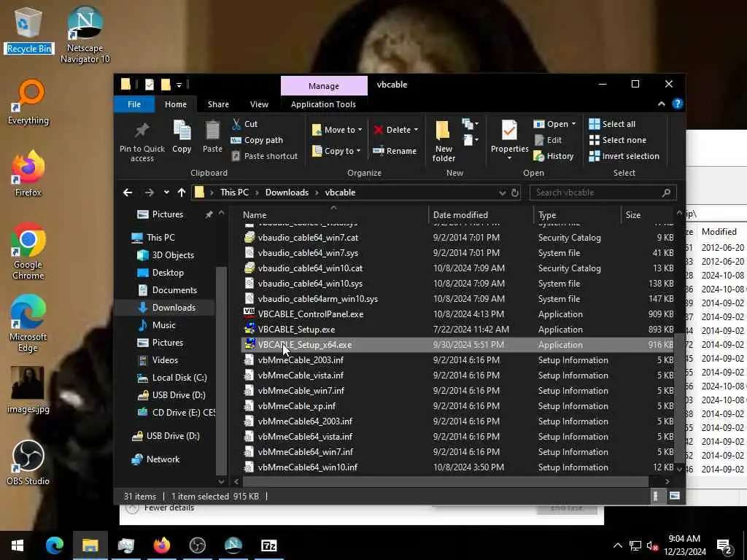Refresh the vbcable folder view
747x560 pixels.
515,192
